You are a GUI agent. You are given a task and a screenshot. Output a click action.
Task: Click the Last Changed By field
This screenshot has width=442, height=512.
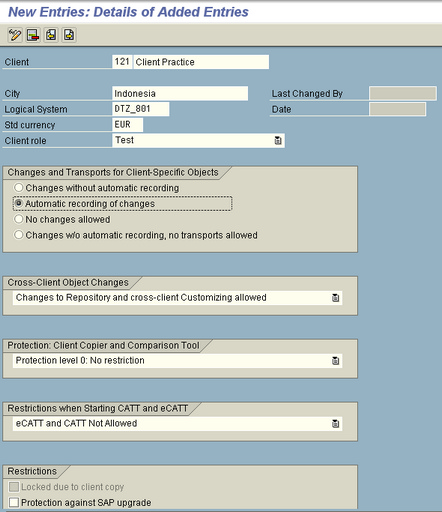point(403,93)
